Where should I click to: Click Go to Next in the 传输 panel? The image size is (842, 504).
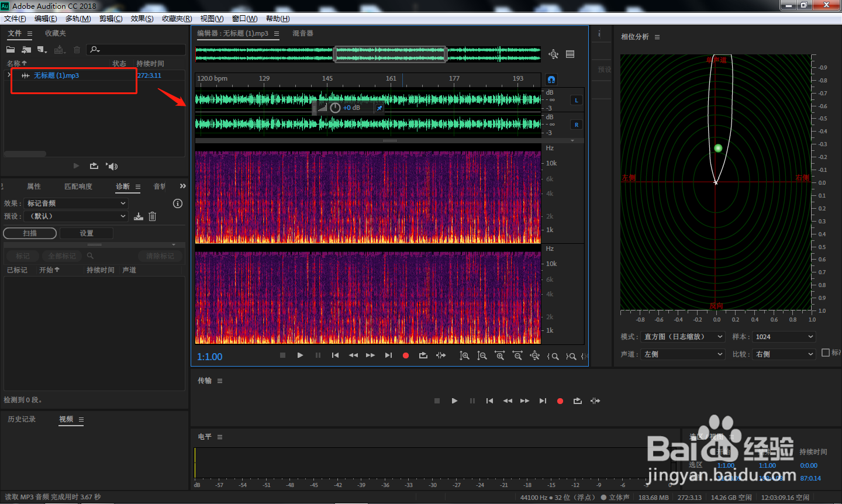pyautogui.click(x=543, y=401)
